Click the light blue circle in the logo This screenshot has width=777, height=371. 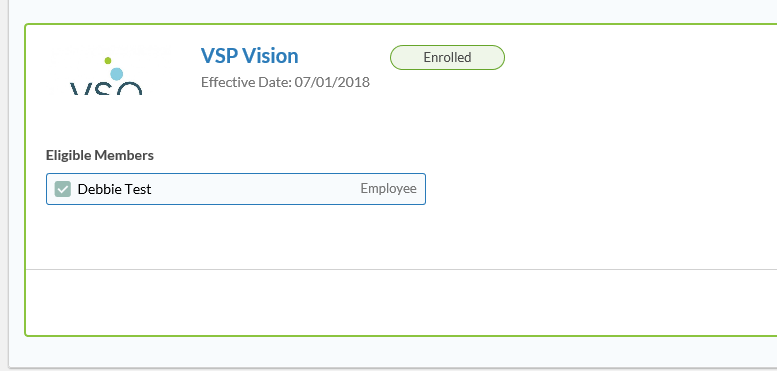tap(116, 74)
